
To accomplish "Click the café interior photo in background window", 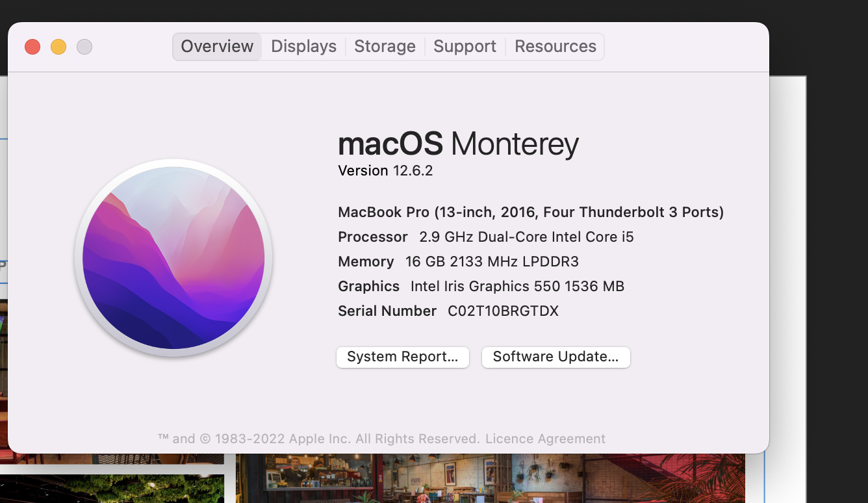I will pos(491,478).
